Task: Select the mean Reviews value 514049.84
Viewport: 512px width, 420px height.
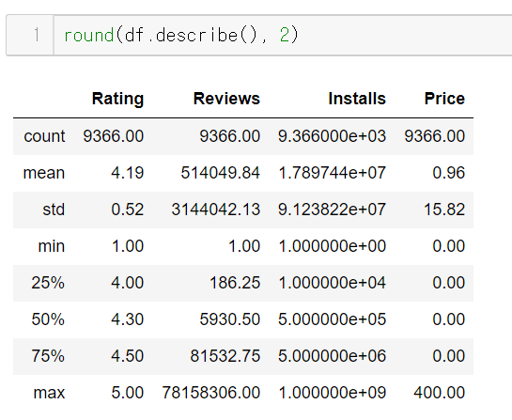Action: point(221,173)
